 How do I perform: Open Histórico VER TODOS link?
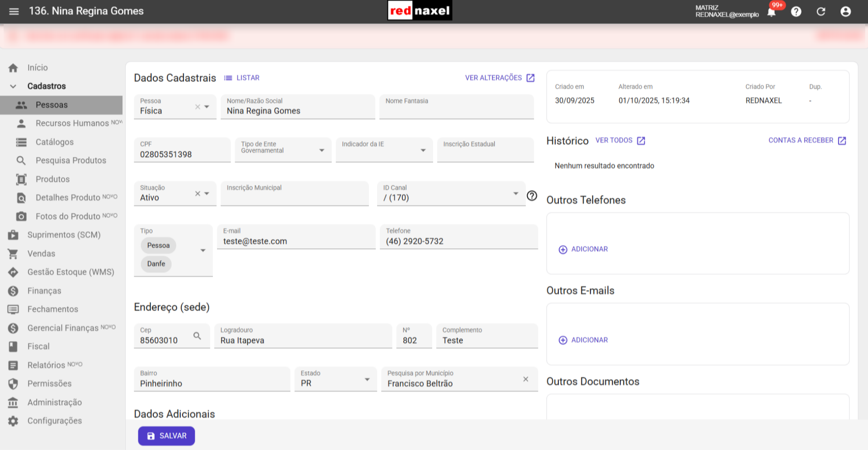pos(620,141)
